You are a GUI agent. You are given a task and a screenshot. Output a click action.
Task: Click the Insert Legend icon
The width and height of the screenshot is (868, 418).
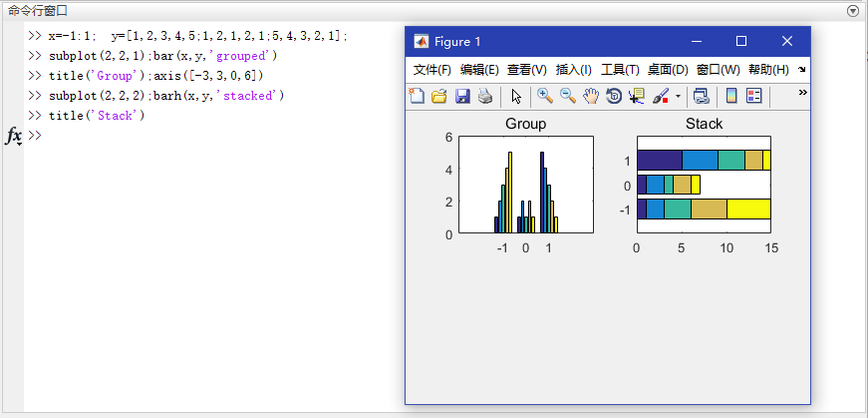pos(754,97)
